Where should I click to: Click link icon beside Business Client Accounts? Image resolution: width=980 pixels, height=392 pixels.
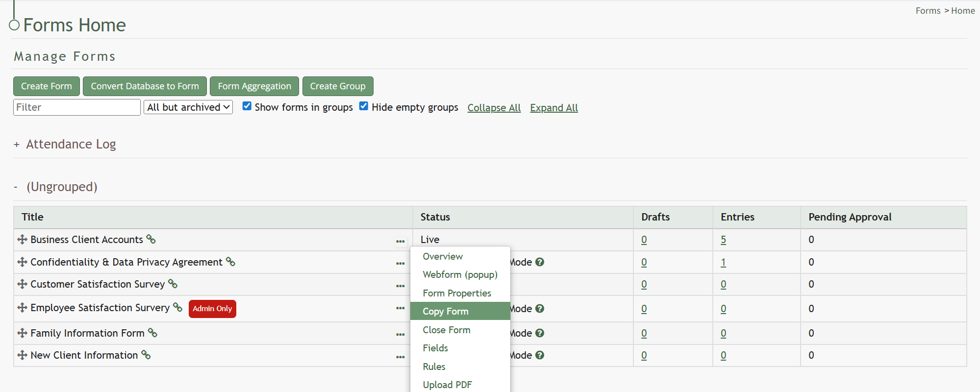[x=151, y=239]
